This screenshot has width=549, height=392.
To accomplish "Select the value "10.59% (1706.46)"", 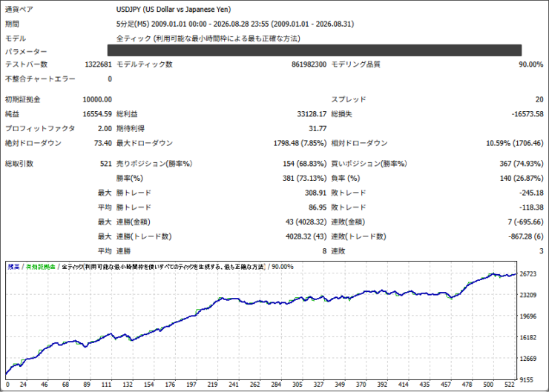I will (x=515, y=143).
